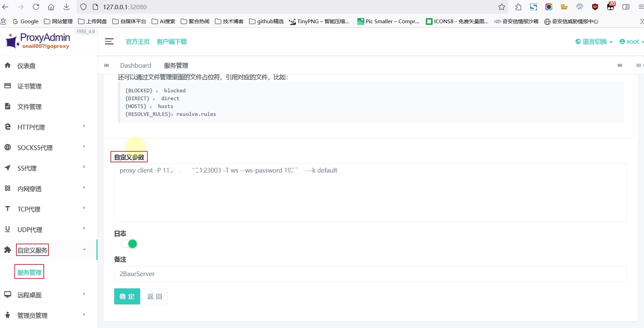
Task: Click the tab scroll-right forward icon
Action: click(620, 65)
